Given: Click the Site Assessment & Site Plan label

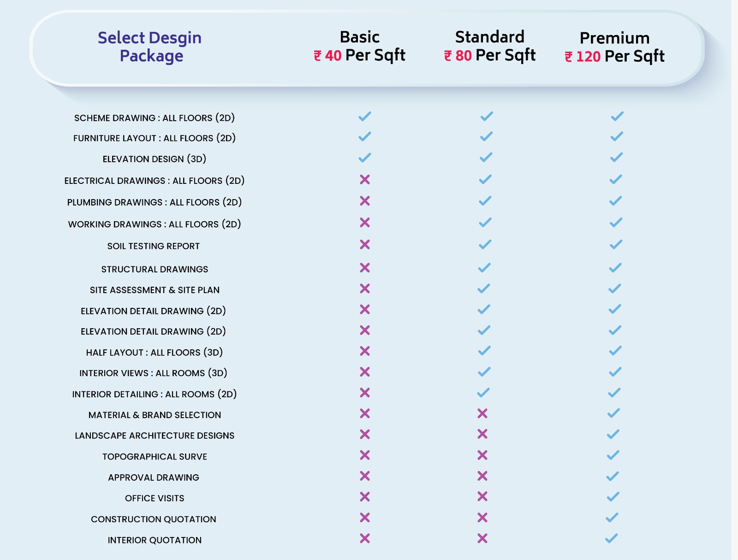Looking at the screenshot, I should click(x=155, y=290).
